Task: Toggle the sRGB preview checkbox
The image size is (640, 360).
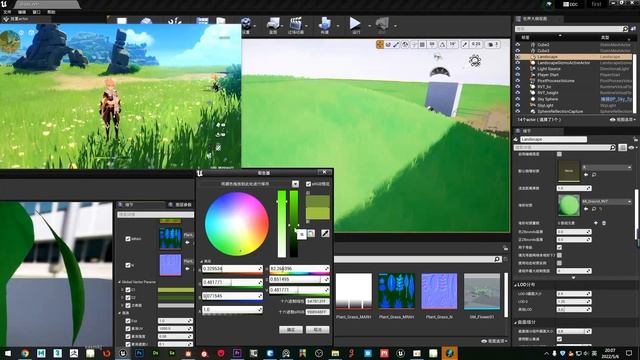Action: (x=308, y=184)
